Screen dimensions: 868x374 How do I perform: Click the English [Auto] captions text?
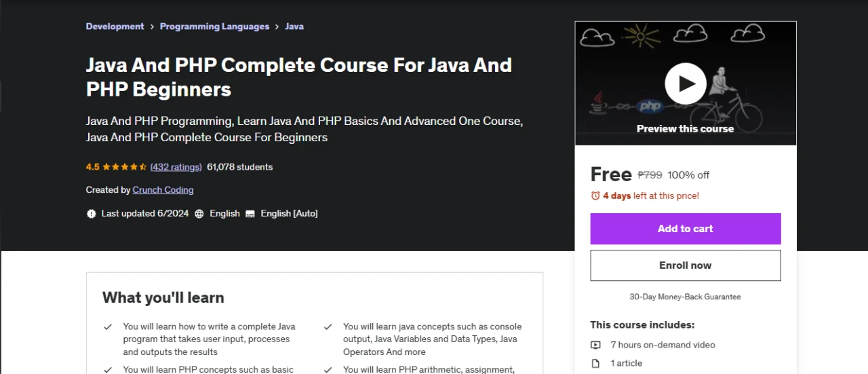pyautogui.click(x=289, y=213)
